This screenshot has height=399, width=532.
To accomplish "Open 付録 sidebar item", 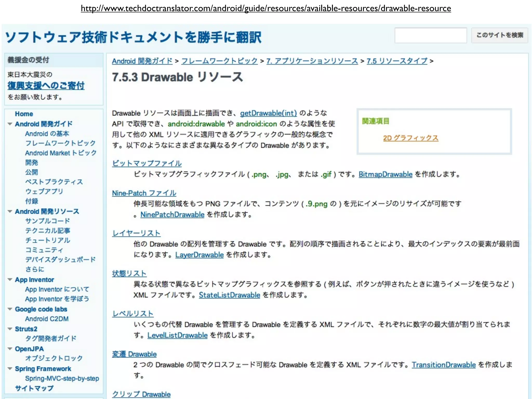I will point(31,201).
